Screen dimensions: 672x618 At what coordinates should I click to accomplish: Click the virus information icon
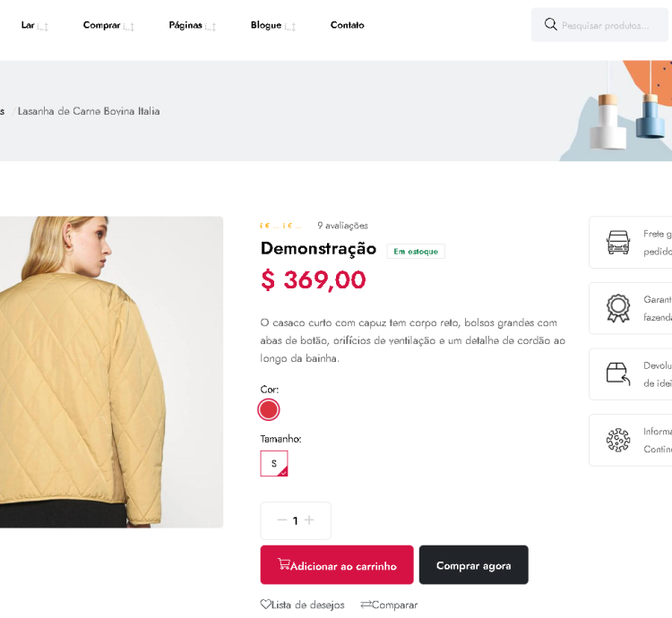tap(618, 440)
